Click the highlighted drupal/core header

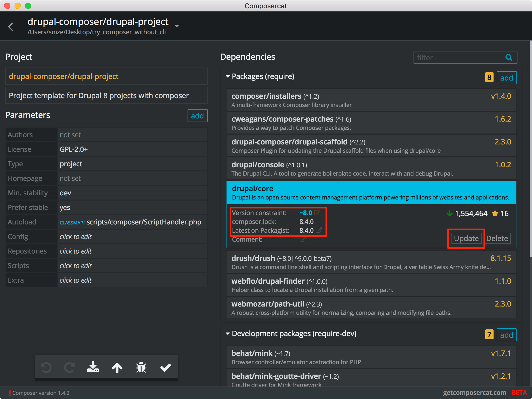(371, 192)
